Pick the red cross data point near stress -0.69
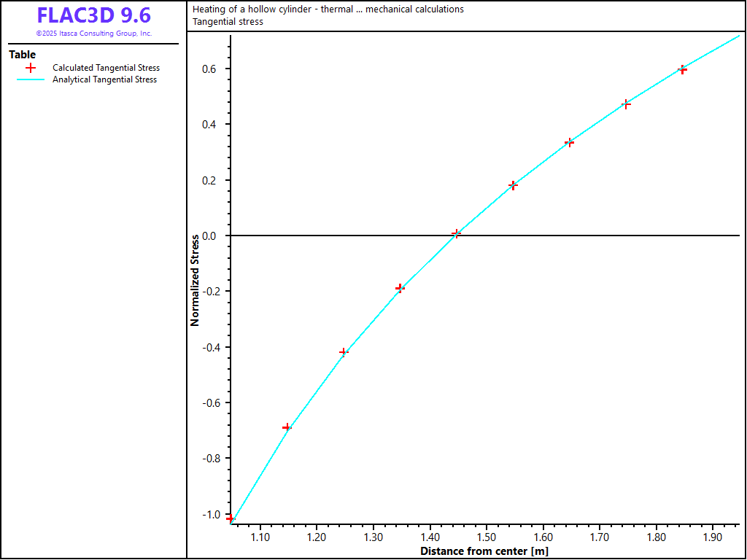The image size is (747, 560). click(x=287, y=427)
